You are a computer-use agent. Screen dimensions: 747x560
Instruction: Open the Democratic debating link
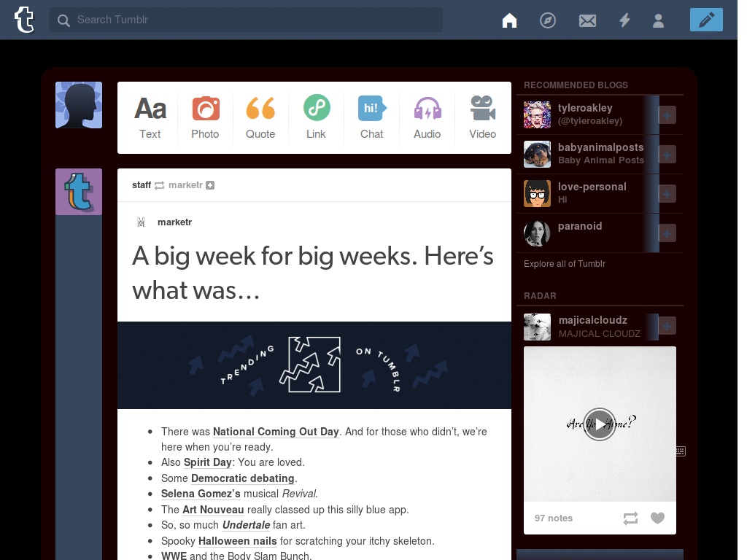(243, 478)
